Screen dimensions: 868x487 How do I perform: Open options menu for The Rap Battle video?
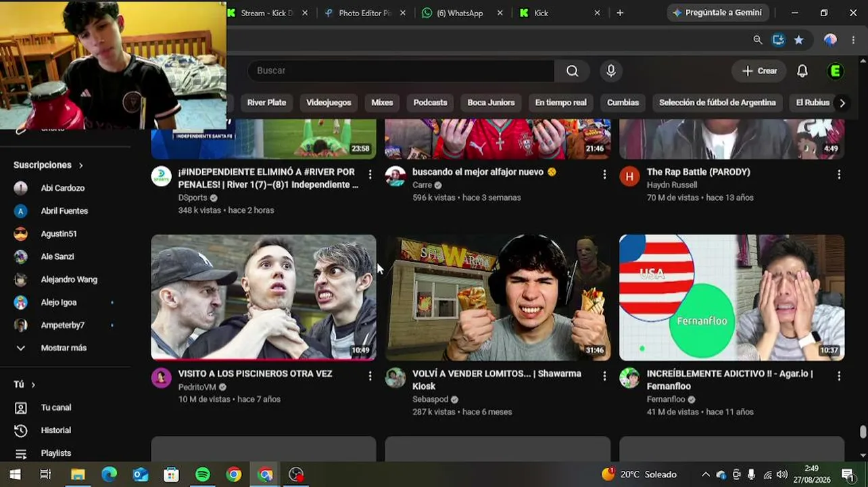(x=839, y=175)
